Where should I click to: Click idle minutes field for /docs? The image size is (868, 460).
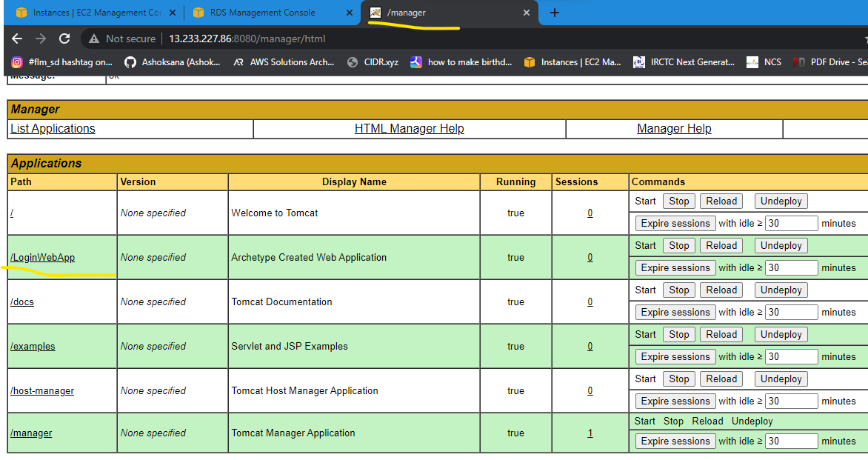click(792, 312)
